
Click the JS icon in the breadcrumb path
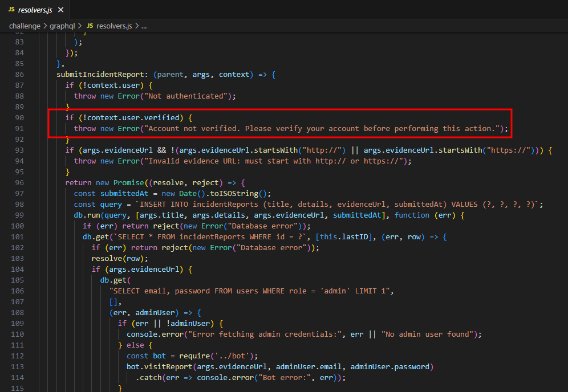click(x=90, y=26)
